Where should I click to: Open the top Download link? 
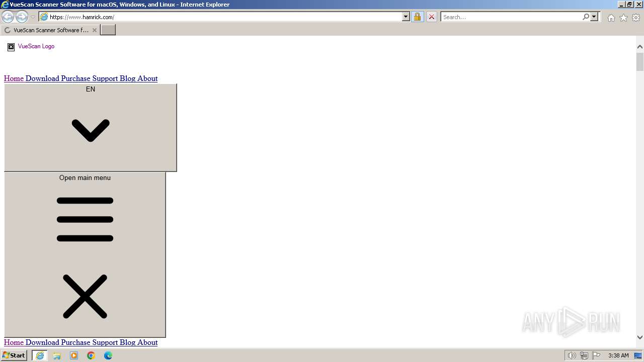click(x=42, y=78)
